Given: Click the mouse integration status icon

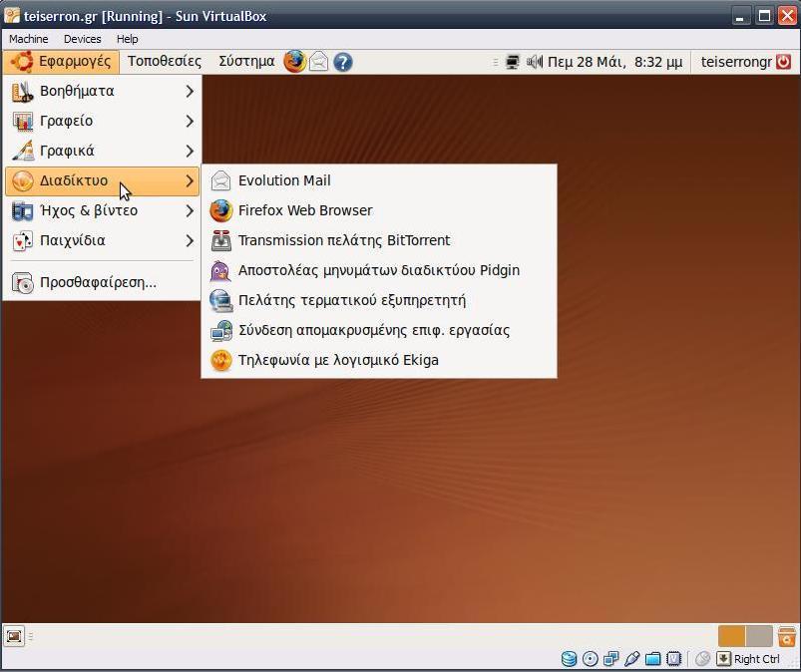Looking at the screenshot, I should tap(703, 659).
